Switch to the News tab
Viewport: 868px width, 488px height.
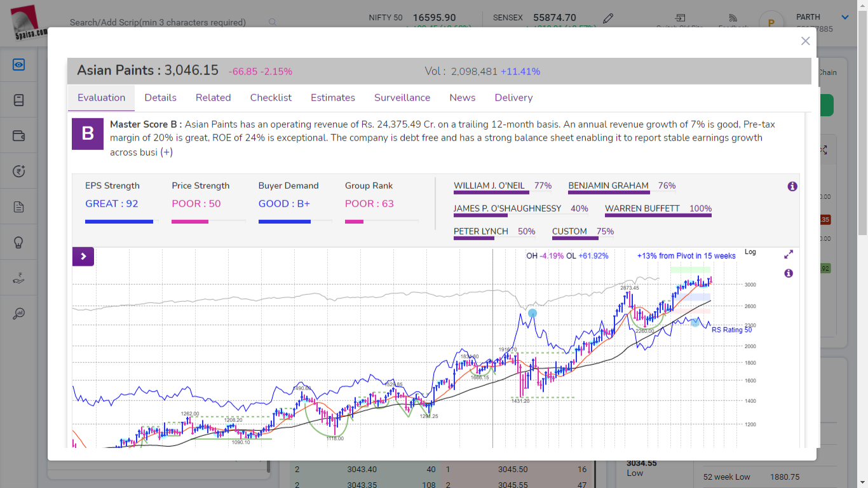pyautogui.click(x=463, y=98)
